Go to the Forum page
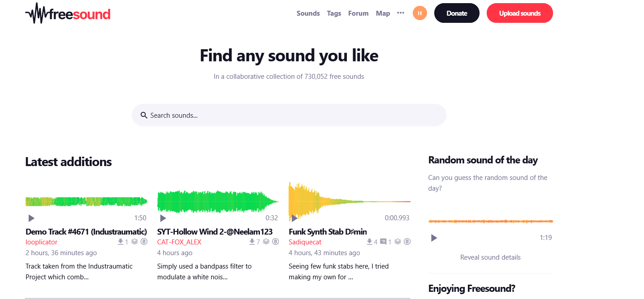644x299 pixels. (x=359, y=13)
